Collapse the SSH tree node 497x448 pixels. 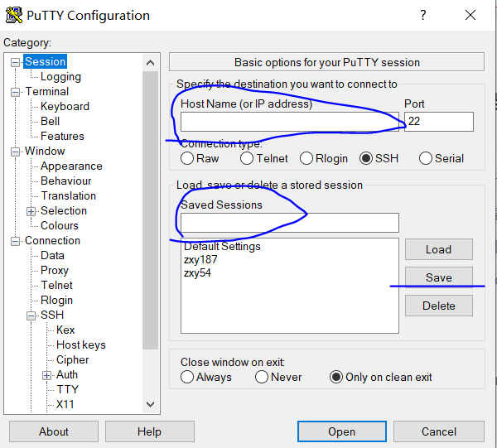31,316
